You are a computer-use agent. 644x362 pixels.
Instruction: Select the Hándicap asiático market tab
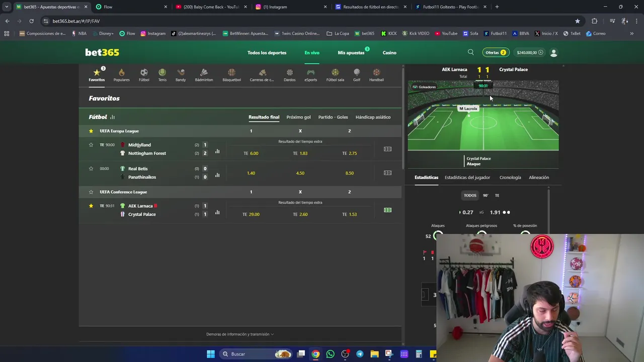(x=373, y=117)
